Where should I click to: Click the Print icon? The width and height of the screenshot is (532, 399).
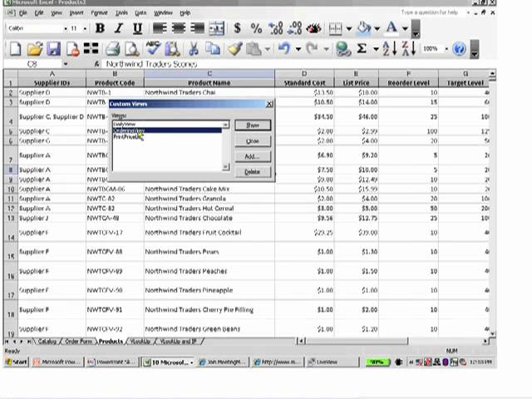pyautogui.click(x=112, y=49)
